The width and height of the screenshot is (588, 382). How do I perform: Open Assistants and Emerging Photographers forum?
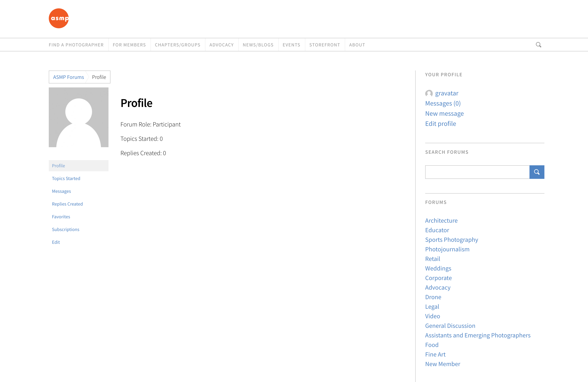478,335
